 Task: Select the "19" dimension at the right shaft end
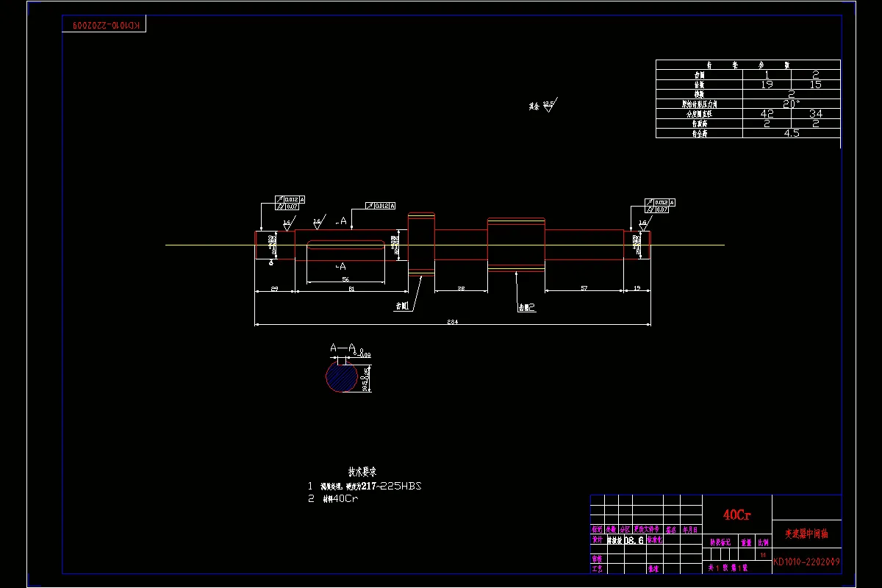[637, 288]
